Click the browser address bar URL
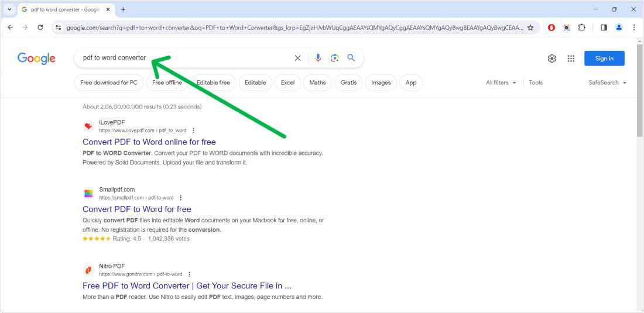This screenshot has height=313, width=644. (294, 27)
